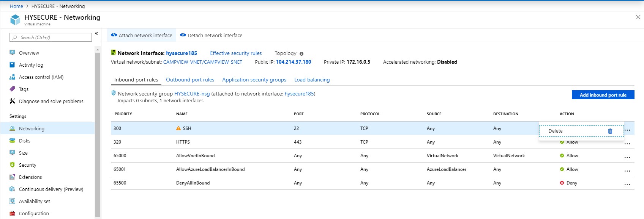Sort by PORT column header

click(x=299, y=114)
